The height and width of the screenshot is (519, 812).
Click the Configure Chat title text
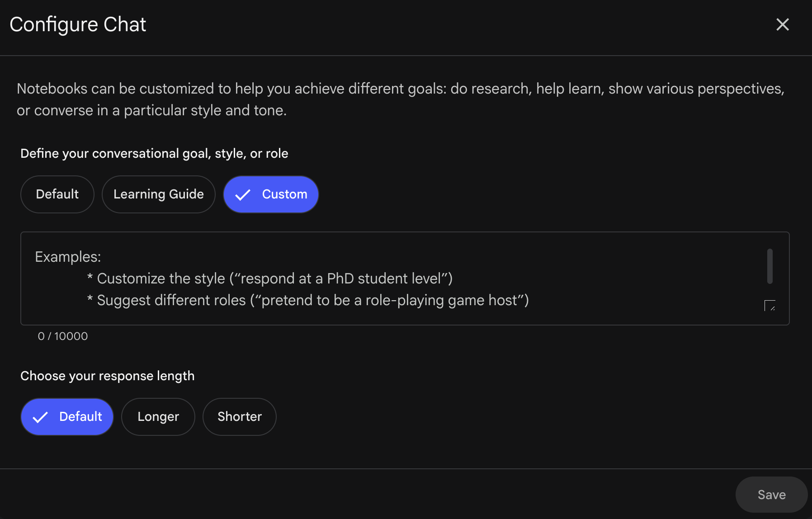click(x=78, y=24)
